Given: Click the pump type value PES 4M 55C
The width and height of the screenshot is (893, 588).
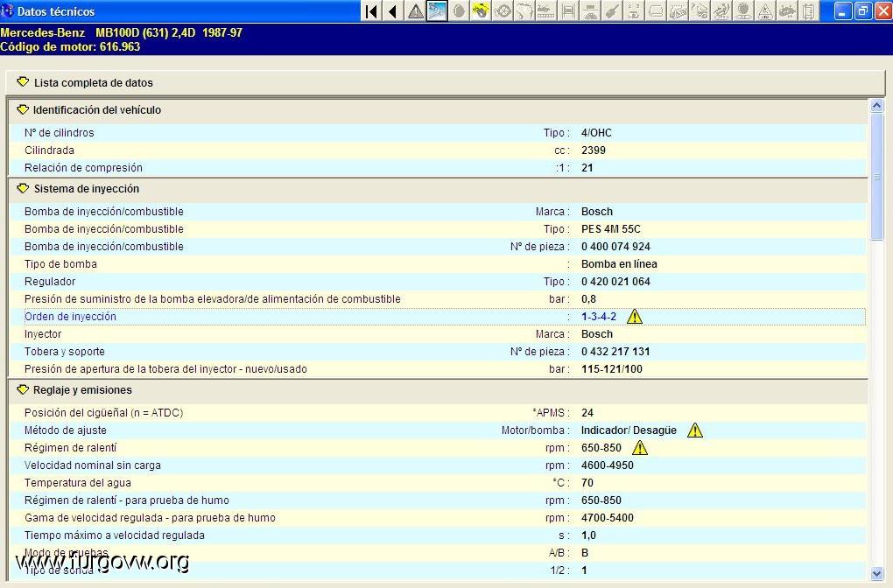Looking at the screenshot, I should [x=610, y=229].
